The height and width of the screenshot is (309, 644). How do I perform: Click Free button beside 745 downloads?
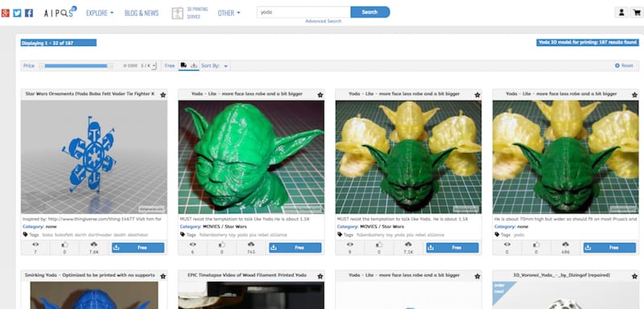pyautogui.click(x=295, y=248)
